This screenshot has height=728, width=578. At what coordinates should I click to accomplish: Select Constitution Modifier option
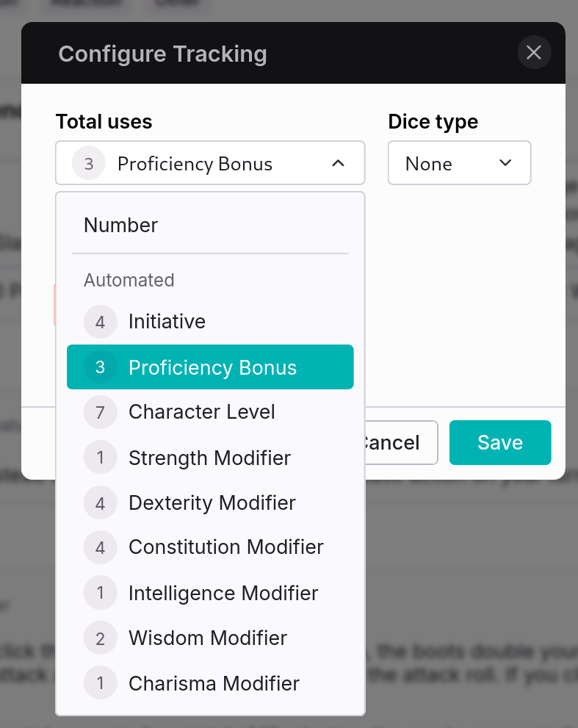click(225, 547)
